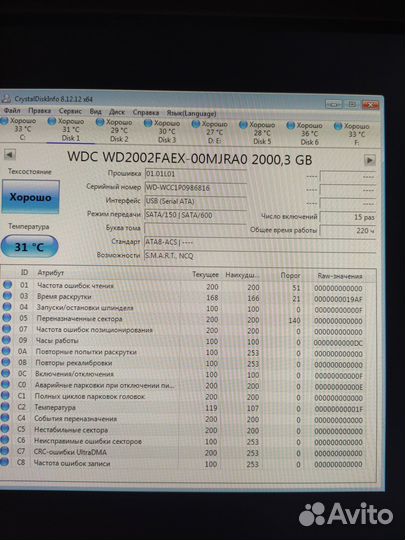405x540 pixels.
Task: Select the Частота ошибок позиционирования attribute text
Action: [94, 330]
